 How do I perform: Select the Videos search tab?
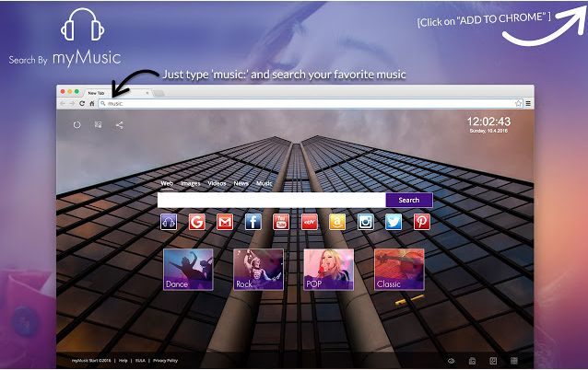point(217,183)
